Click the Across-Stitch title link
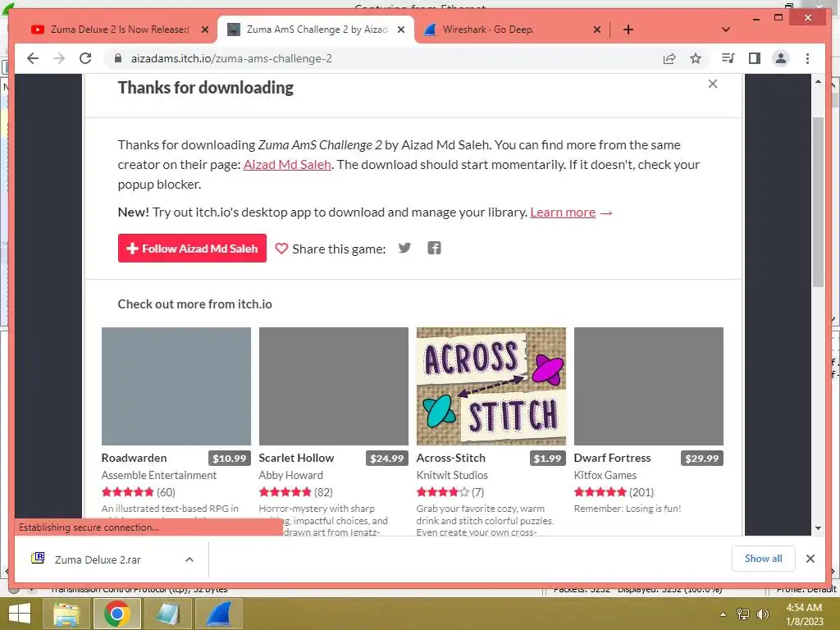This screenshot has height=630, width=840. click(450, 458)
